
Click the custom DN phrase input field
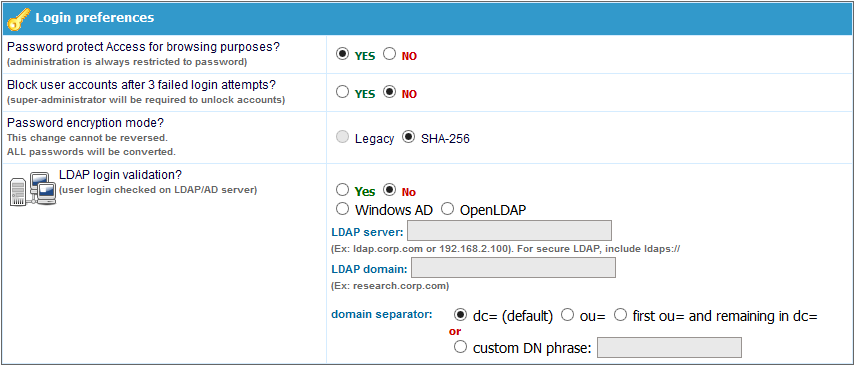tap(669, 347)
